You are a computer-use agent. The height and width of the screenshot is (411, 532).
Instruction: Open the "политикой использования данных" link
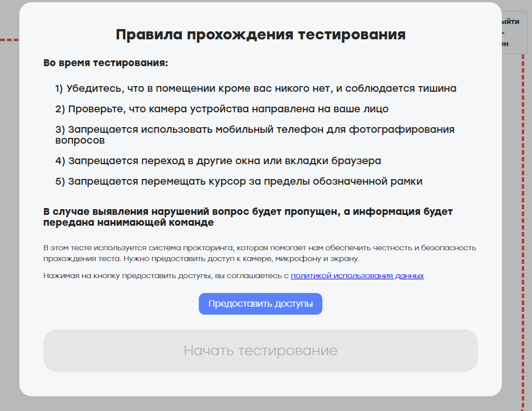[357, 276]
